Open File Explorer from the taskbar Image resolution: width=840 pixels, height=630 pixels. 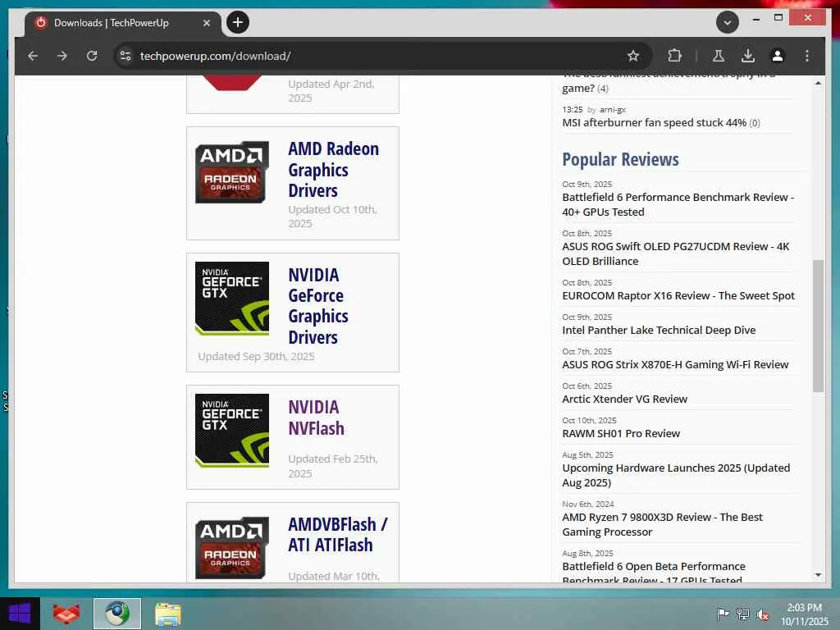point(167,614)
